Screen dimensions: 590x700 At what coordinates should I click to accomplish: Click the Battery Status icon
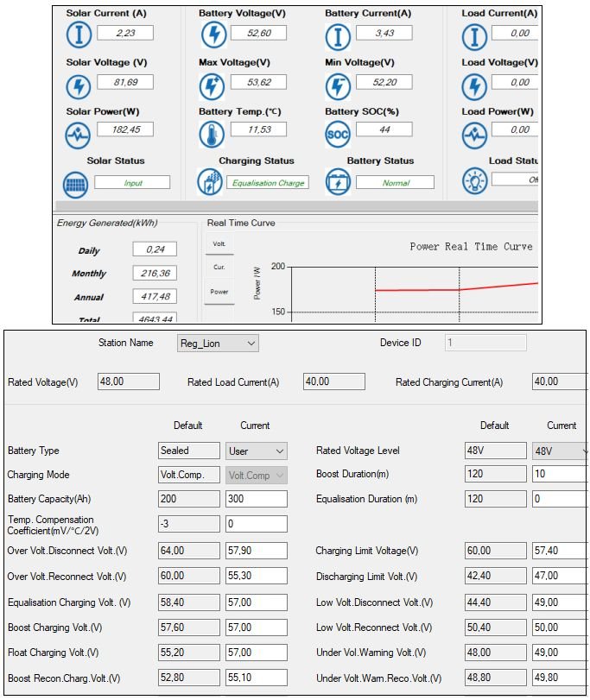click(x=338, y=182)
